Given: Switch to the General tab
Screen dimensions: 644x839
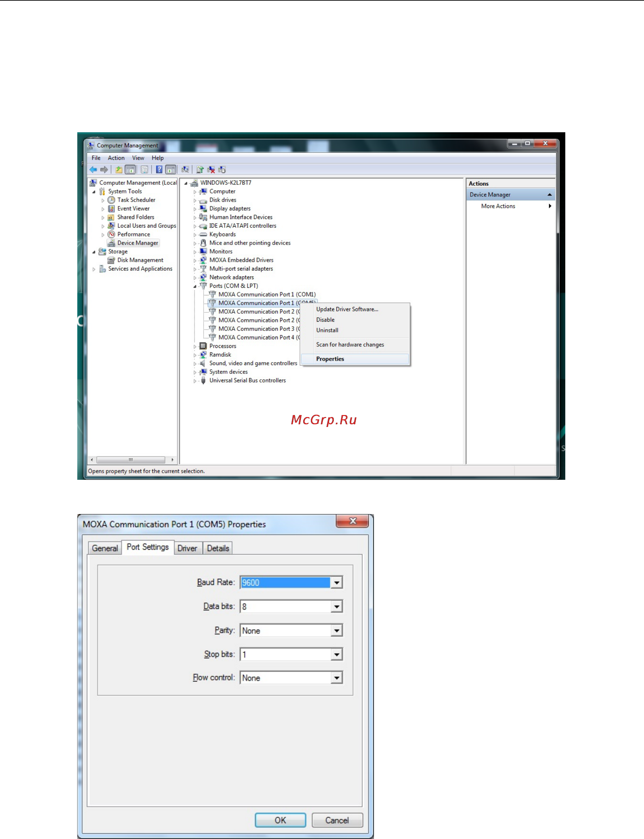Looking at the screenshot, I should pos(105,548).
